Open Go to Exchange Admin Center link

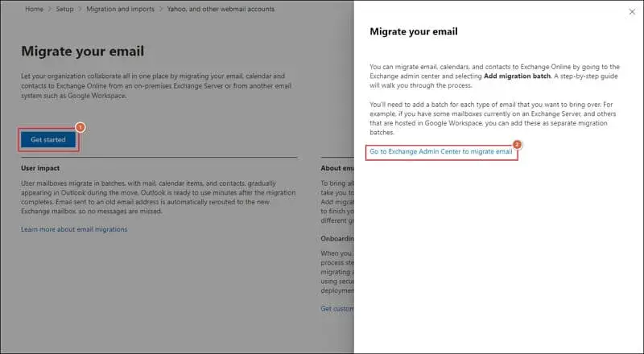click(440, 151)
